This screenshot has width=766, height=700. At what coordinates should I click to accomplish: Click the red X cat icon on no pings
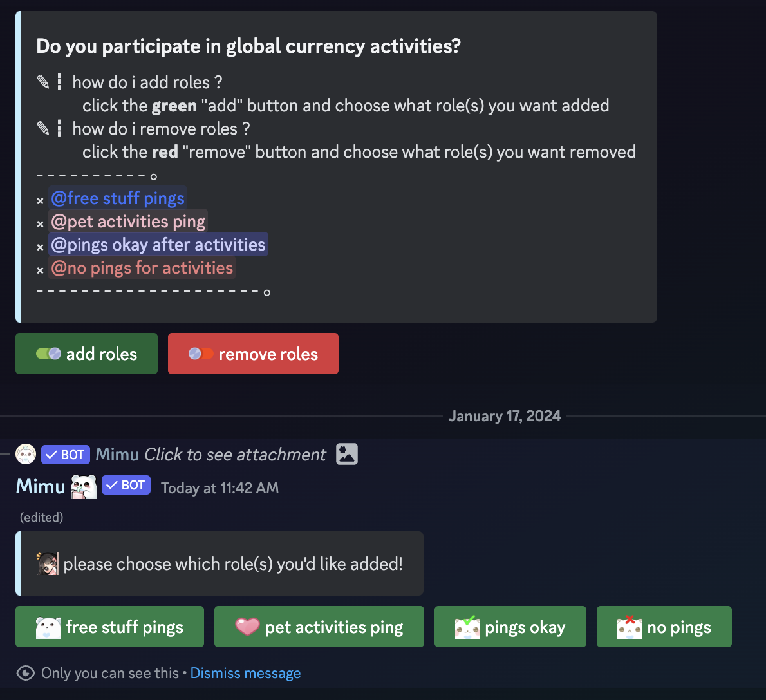pos(630,627)
